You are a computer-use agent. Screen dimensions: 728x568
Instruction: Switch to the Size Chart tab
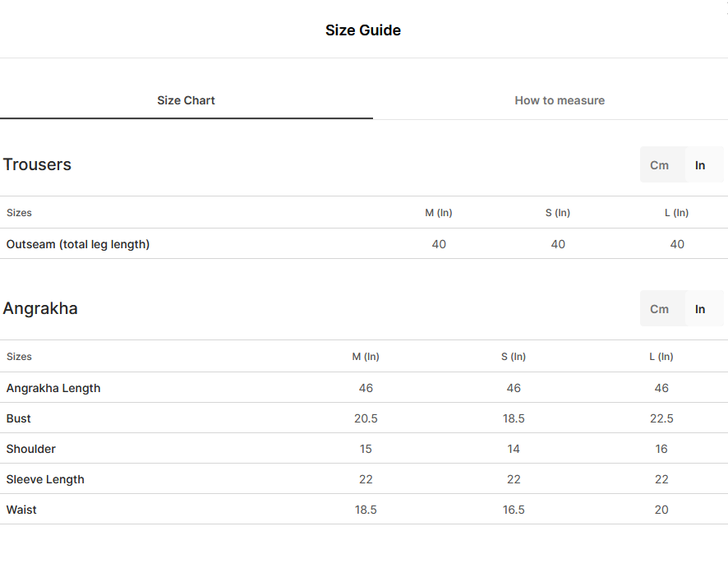tap(186, 100)
